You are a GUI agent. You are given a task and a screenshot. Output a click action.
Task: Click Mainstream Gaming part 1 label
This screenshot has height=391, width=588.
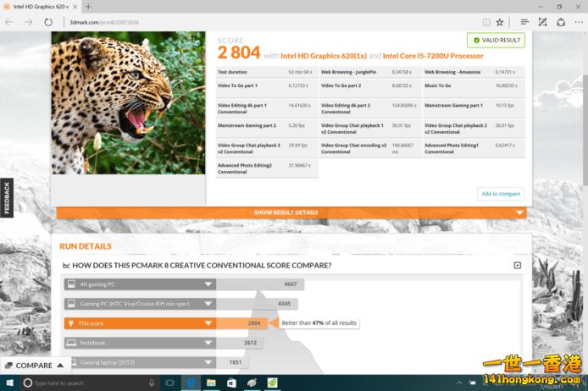(x=453, y=105)
